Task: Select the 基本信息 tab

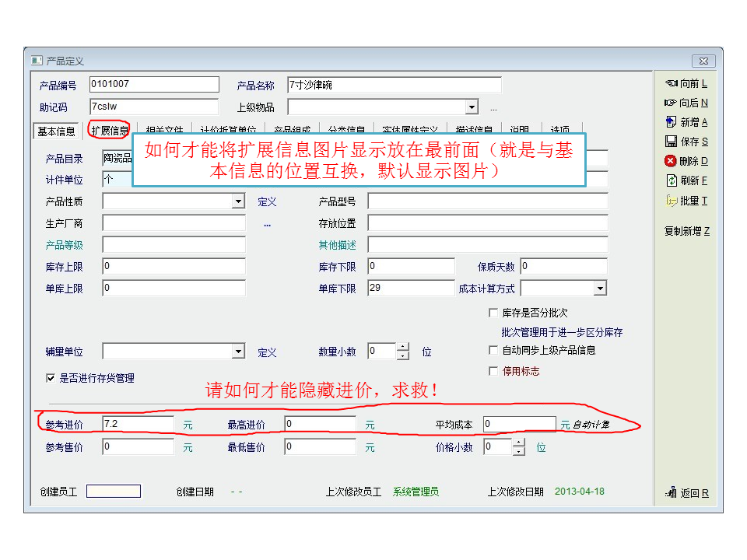Action: 57,131
